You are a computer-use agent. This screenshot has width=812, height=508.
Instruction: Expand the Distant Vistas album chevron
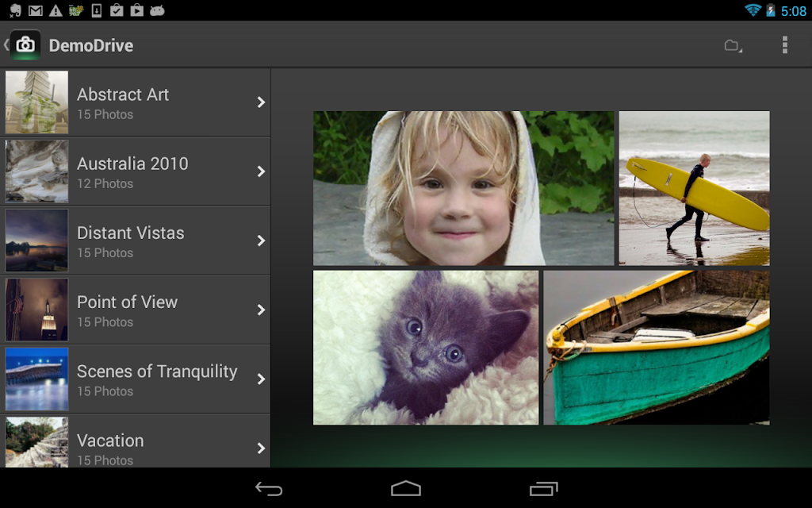261,241
